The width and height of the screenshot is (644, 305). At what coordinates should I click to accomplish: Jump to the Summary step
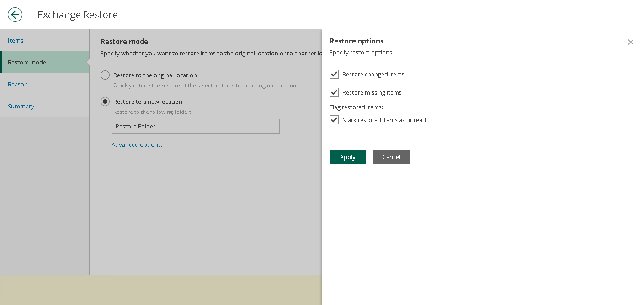pos(21,107)
